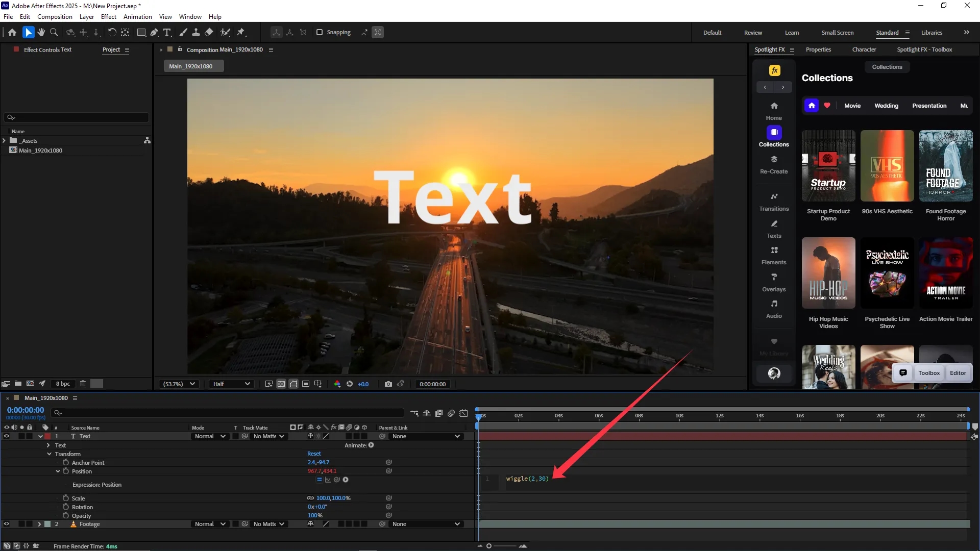Toggle the transparency grid in viewer
The width and height of the screenshot is (980, 551).
[281, 384]
